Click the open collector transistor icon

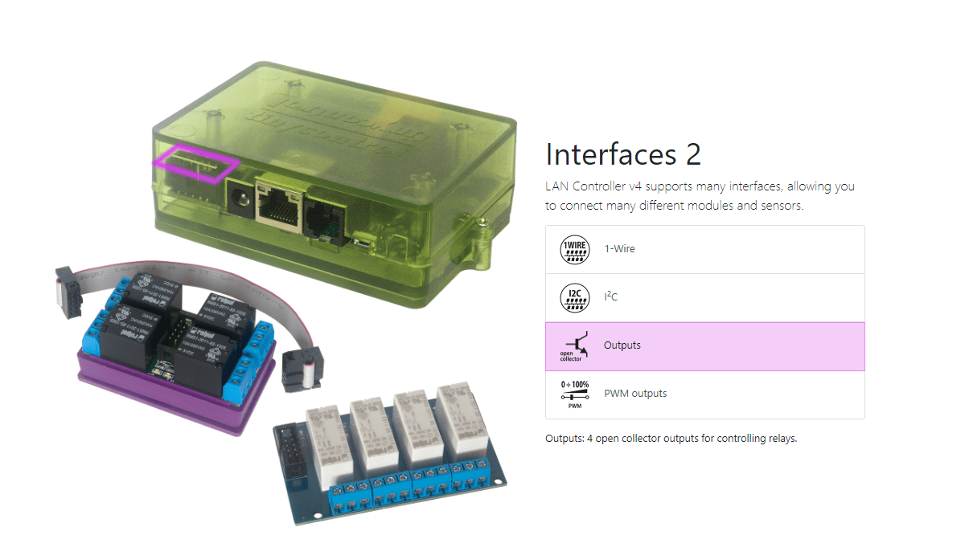point(575,346)
